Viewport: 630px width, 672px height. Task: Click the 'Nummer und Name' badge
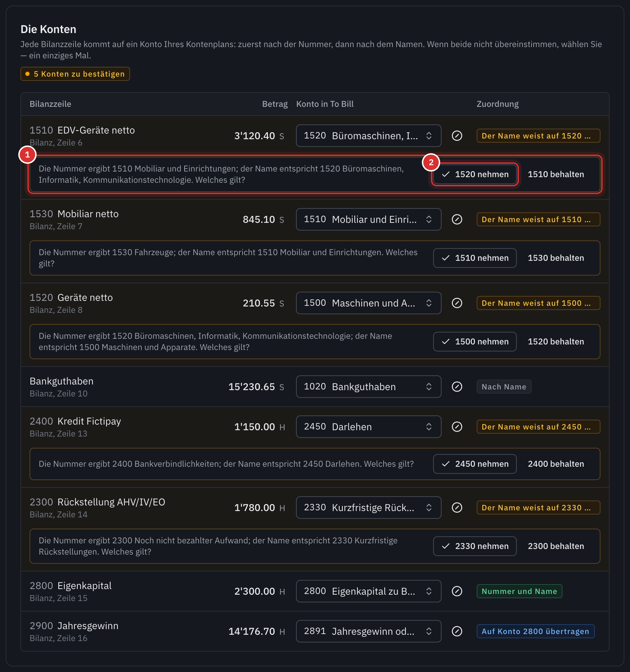pyautogui.click(x=519, y=591)
